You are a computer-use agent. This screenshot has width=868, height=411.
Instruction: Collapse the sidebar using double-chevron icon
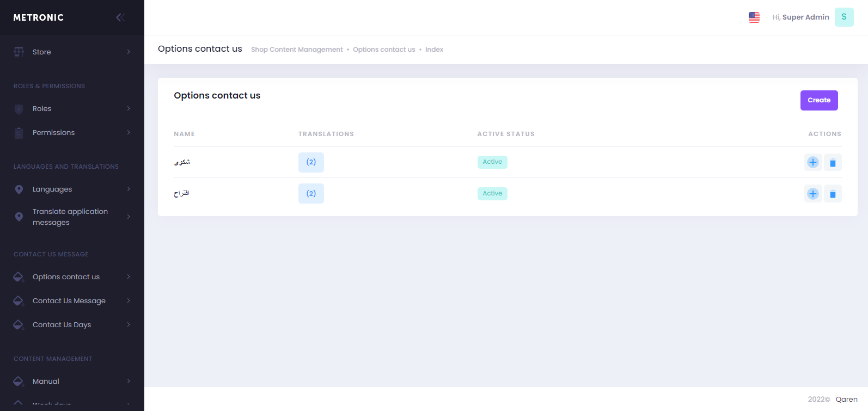(120, 17)
